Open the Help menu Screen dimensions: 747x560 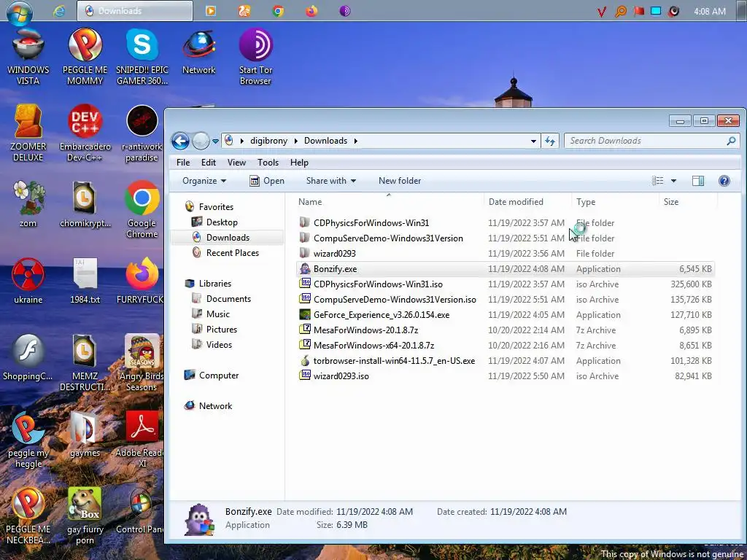click(x=299, y=163)
